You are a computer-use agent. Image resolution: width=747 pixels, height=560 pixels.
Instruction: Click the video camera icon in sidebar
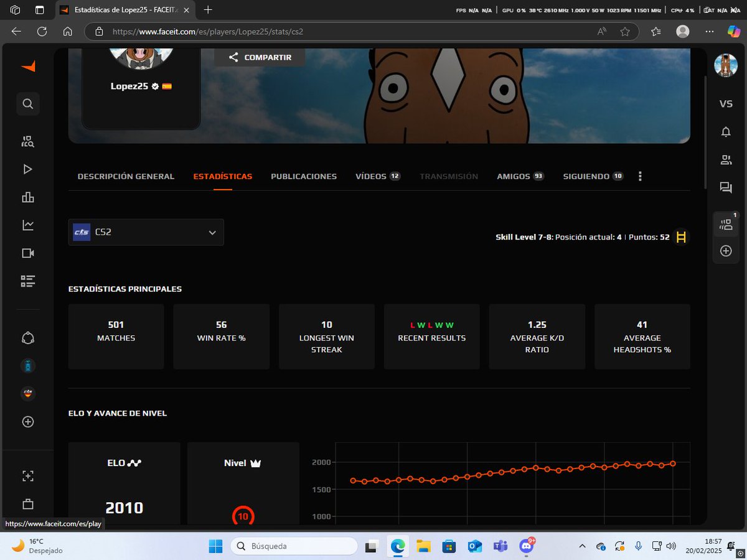point(27,253)
